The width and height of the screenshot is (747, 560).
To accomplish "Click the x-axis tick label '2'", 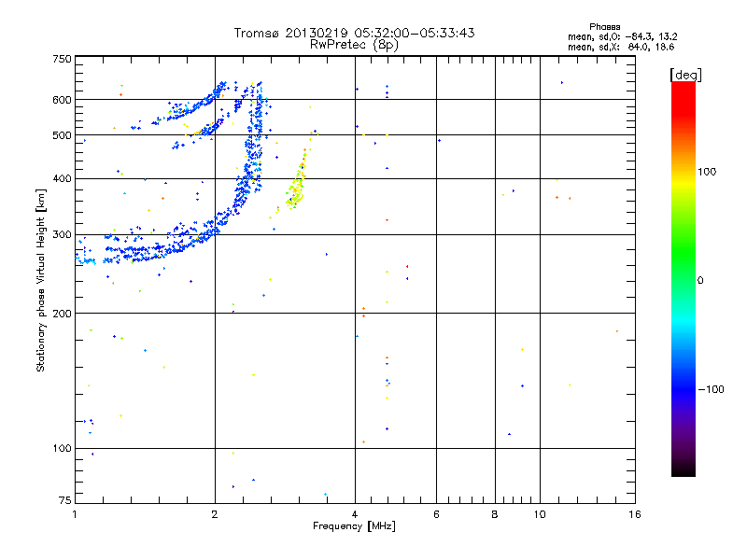I will (x=215, y=514).
